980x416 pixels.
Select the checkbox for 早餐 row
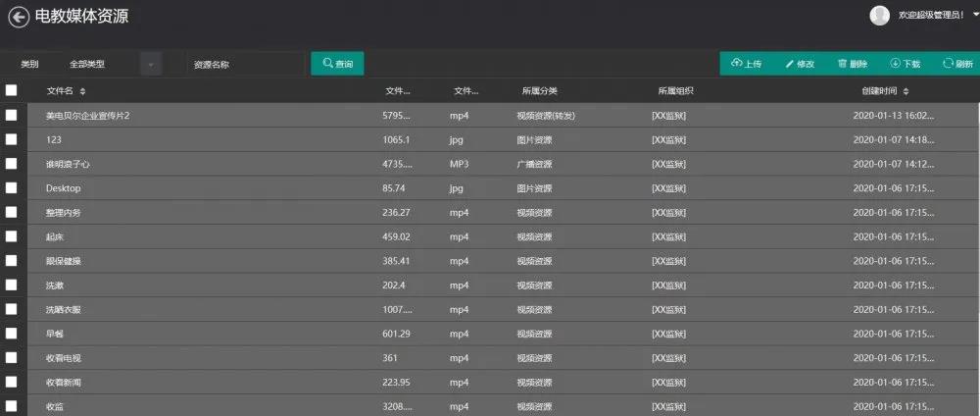pos(11,333)
